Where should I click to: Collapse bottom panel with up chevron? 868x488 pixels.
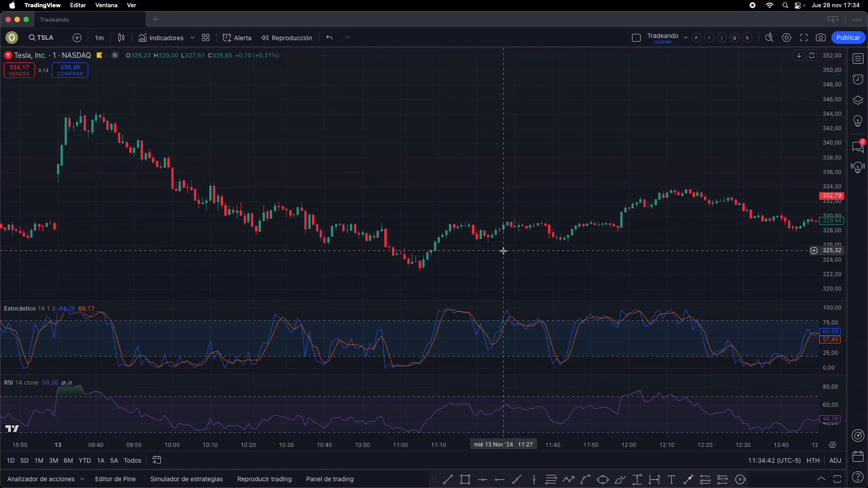(x=821, y=479)
